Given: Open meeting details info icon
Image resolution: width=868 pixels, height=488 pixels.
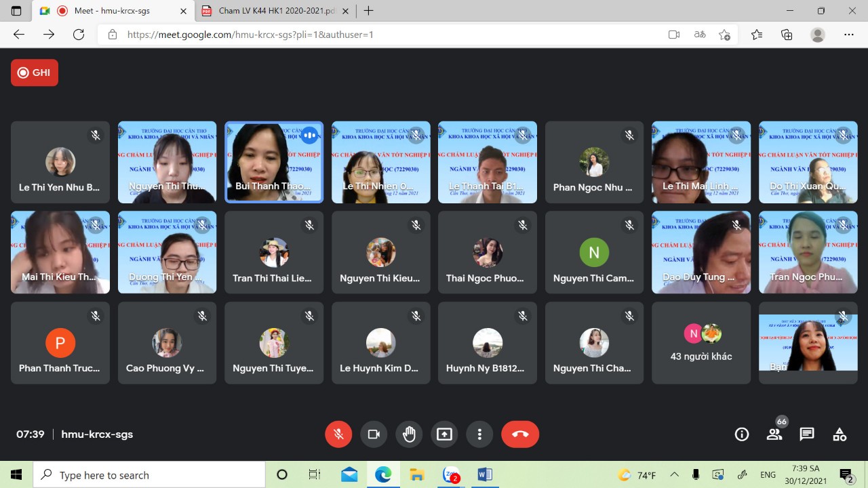Looking at the screenshot, I should (x=742, y=434).
